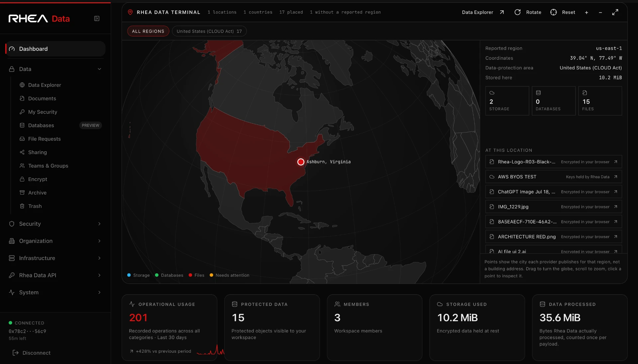Toggle the Needs attention legend item
The width and height of the screenshot is (638, 364).
(x=229, y=275)
